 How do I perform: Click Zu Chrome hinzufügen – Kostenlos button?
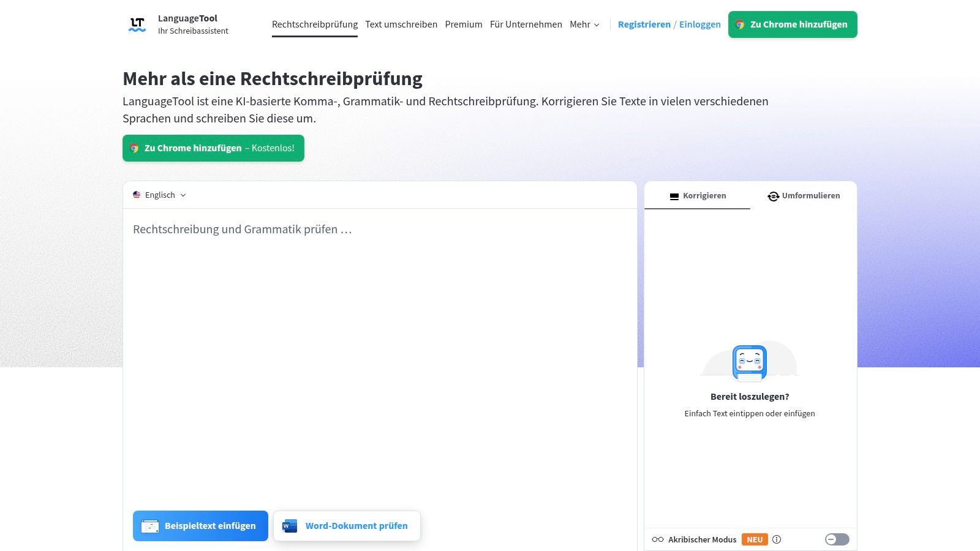[x=213, y=148]
